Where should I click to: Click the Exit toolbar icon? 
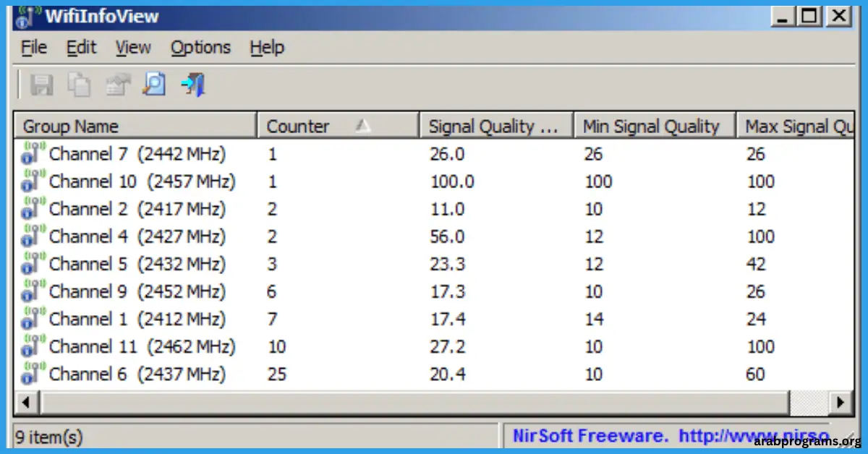pyautogui.click(x=193, y=85)
